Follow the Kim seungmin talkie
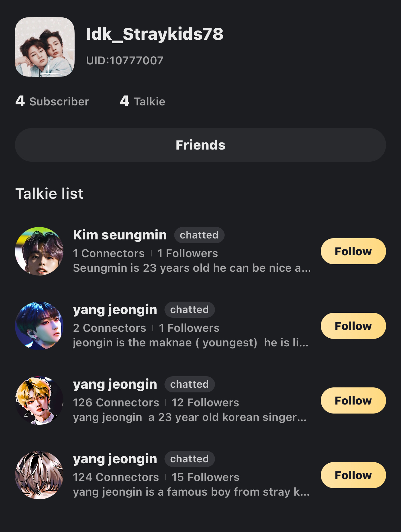This screenshot has height=532, width=401. pyautogui.click(x=353, y=251)
